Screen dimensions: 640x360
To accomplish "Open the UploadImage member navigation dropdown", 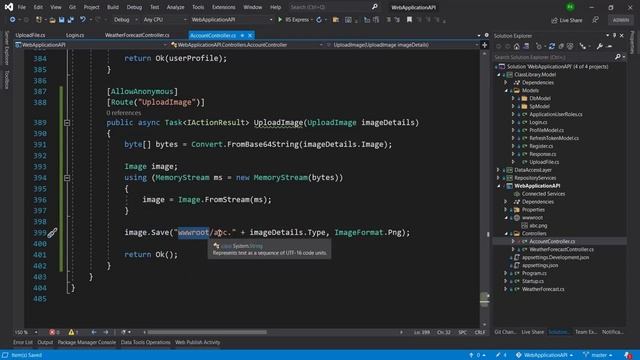I will pos(402,45).
